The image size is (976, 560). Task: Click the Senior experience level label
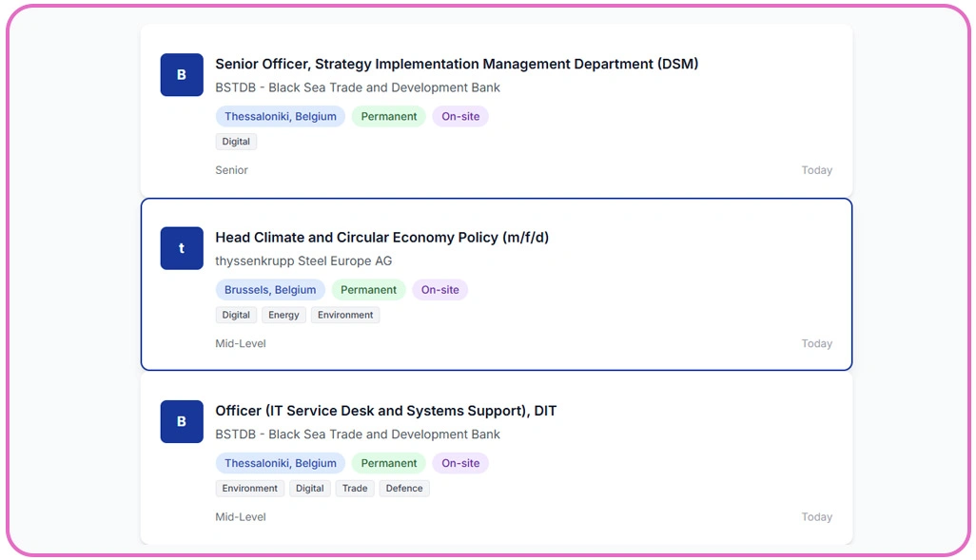click(x=231, y=170)
